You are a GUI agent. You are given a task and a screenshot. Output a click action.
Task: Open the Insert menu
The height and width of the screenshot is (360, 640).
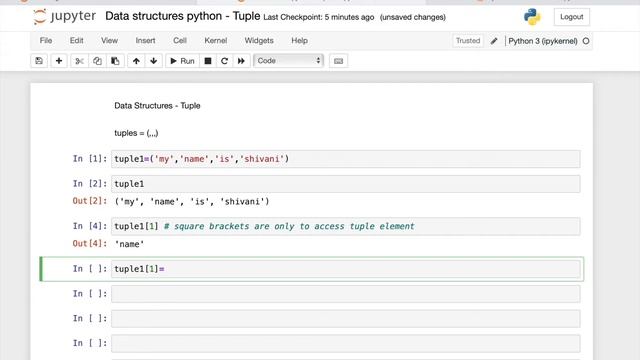pos(145,40)
